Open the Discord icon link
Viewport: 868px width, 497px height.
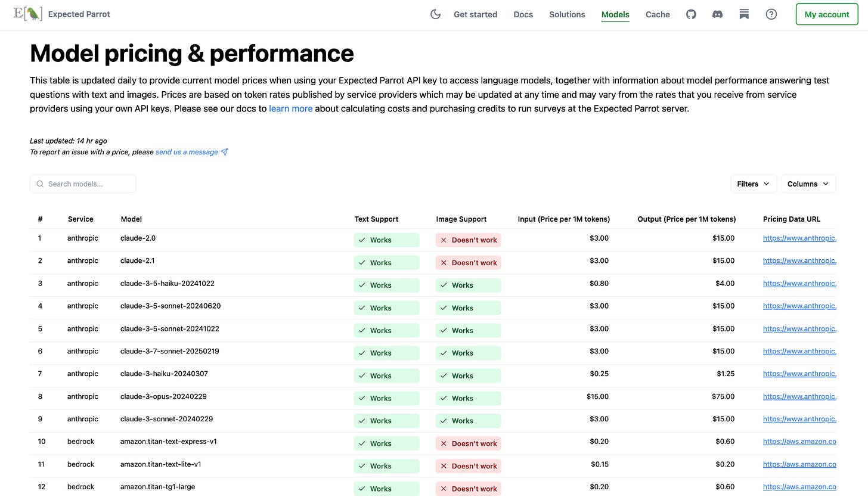coord(718,14)
